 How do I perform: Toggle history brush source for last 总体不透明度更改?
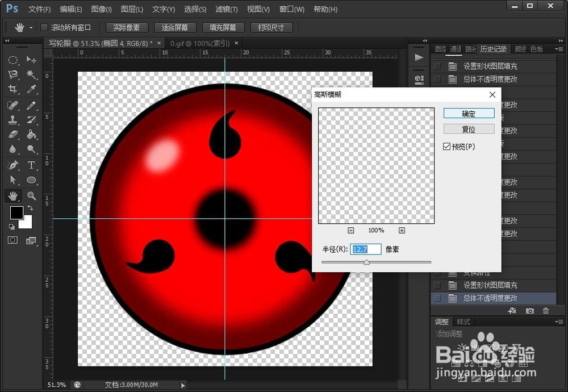click(x=437, y=298)
